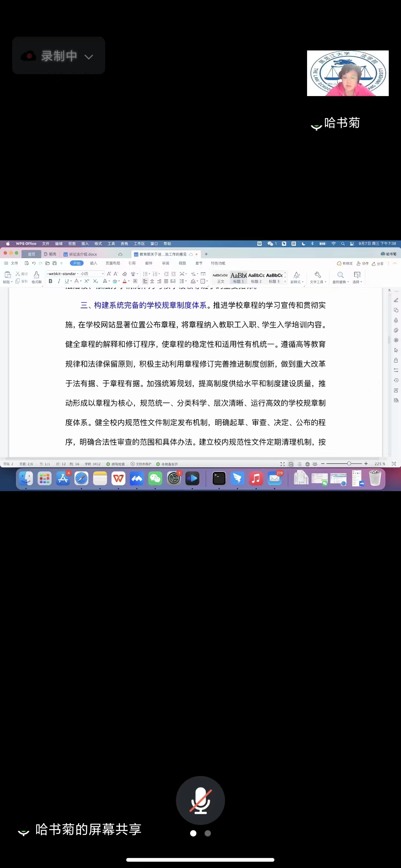Toggle eye-protection mode icon in status bar

[x=315, y=464]
